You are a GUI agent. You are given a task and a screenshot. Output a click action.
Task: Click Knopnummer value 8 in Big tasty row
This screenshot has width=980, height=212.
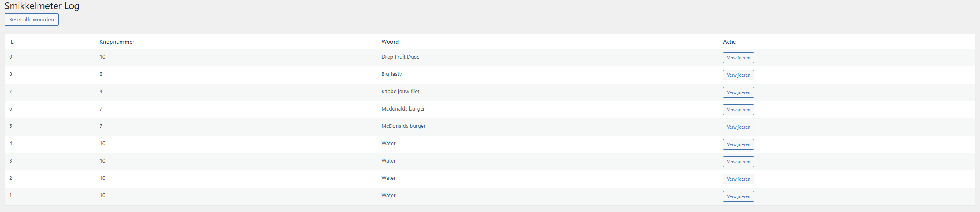101,74
